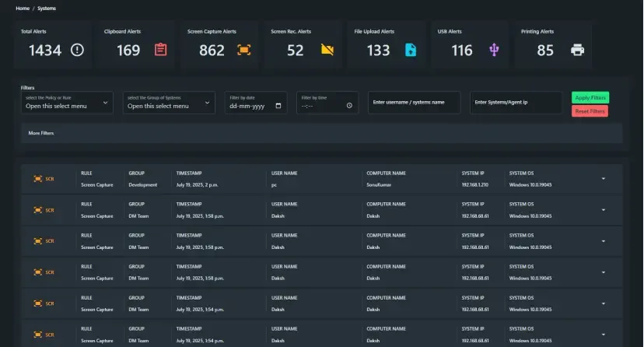The width and height of the screenshot is (644, 347).
Task: Click the USB Alerts count 116
Action: pyautogui.click(x=462, y=51)
